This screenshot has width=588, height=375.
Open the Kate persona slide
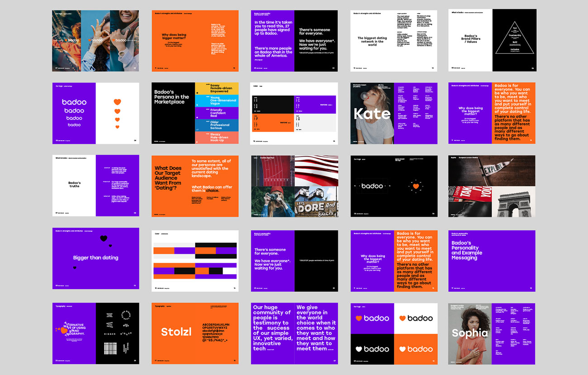pos(372,113)
